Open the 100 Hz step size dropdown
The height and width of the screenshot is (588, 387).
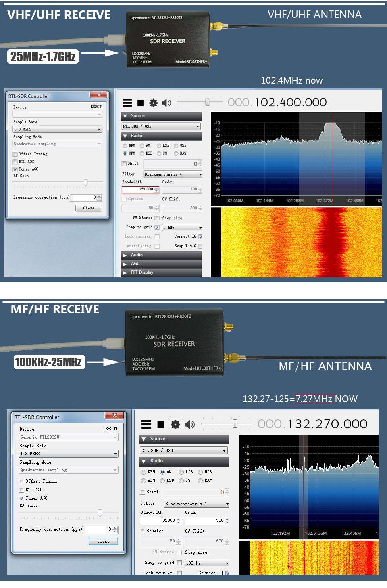[207, 563]
